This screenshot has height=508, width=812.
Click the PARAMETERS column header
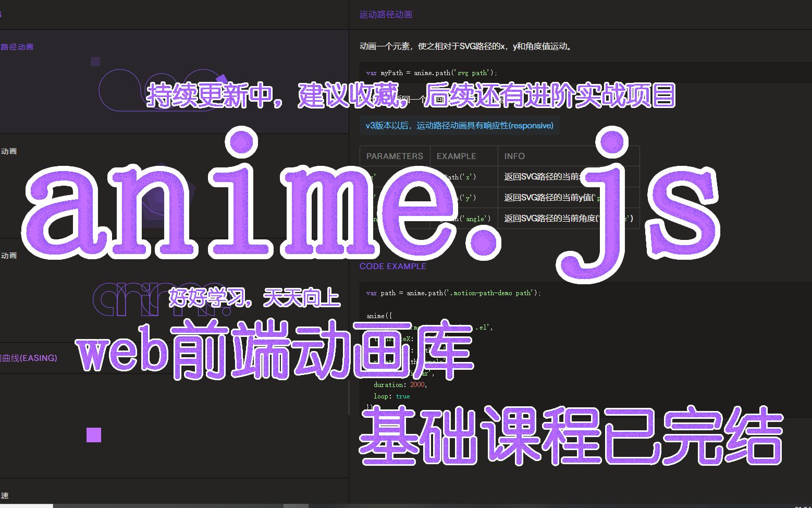pos(395,156)
